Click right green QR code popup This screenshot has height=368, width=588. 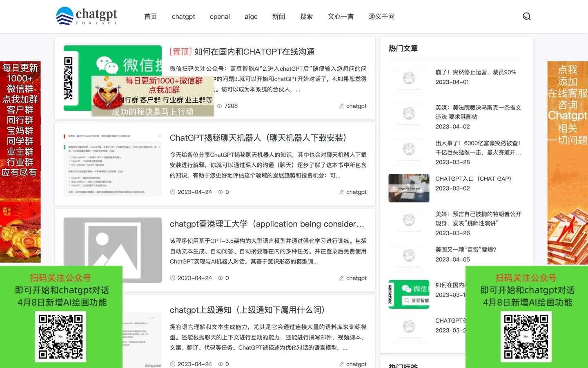(527, 317)
